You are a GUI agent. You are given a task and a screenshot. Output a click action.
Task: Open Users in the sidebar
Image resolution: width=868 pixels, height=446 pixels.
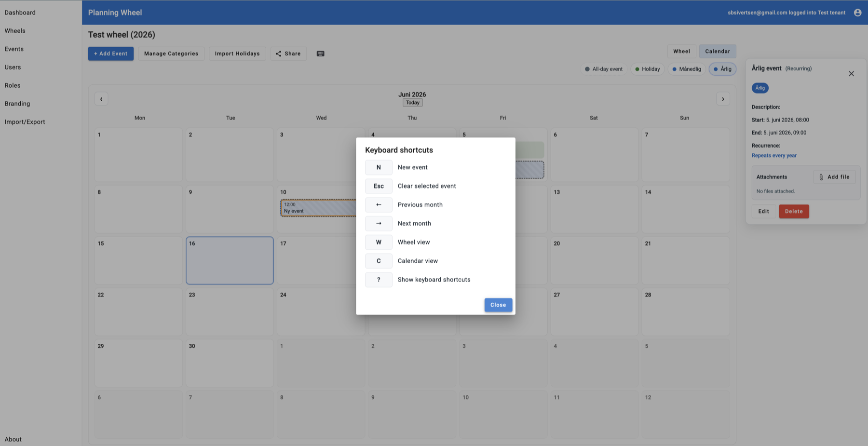point(13,68)
